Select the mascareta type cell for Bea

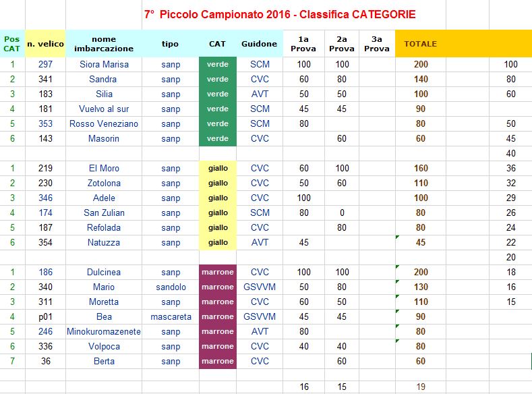[x=171, y=316]
